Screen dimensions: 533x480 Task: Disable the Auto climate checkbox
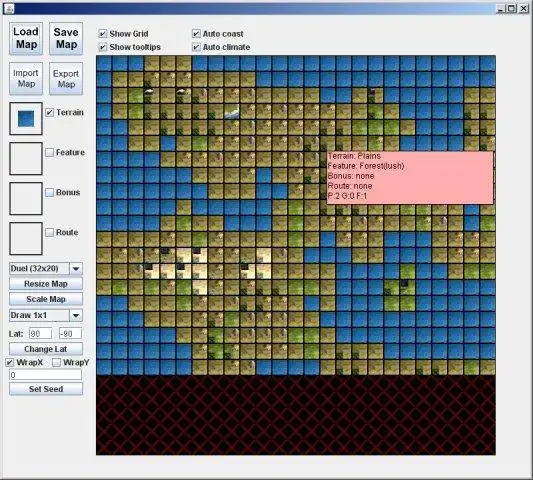(196, 47)
